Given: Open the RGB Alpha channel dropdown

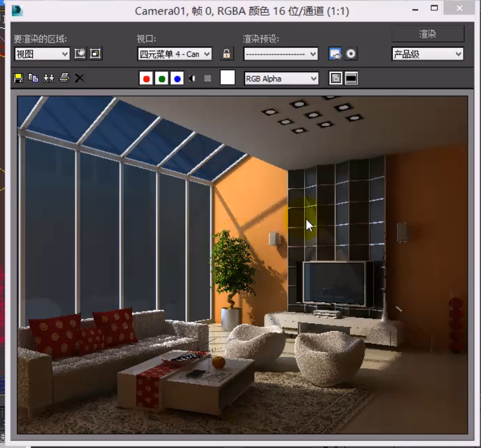Looking at the screenshot, I should pos(281,79).
